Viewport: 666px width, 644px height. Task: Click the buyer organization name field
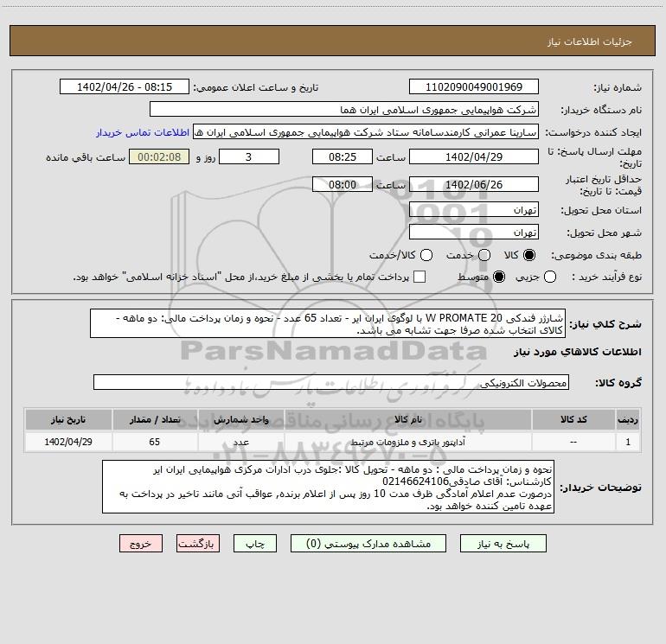[x=344, y=109]
